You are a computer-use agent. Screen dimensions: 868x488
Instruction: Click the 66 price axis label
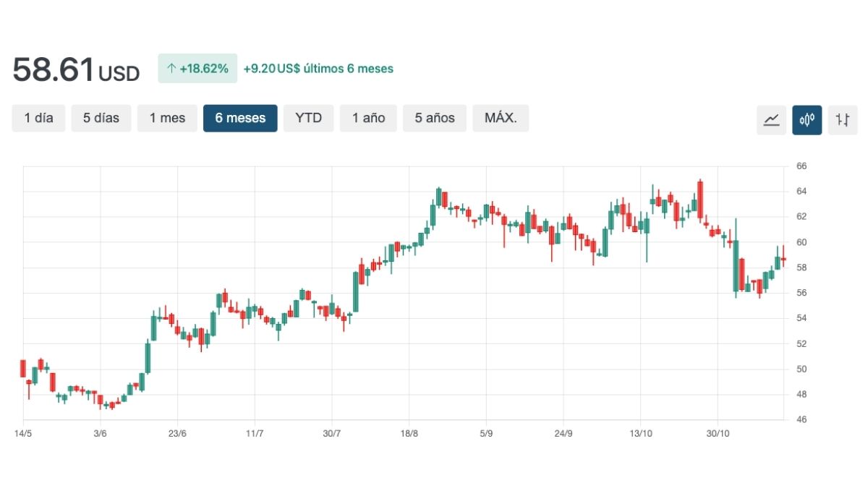tap(801, 166)
